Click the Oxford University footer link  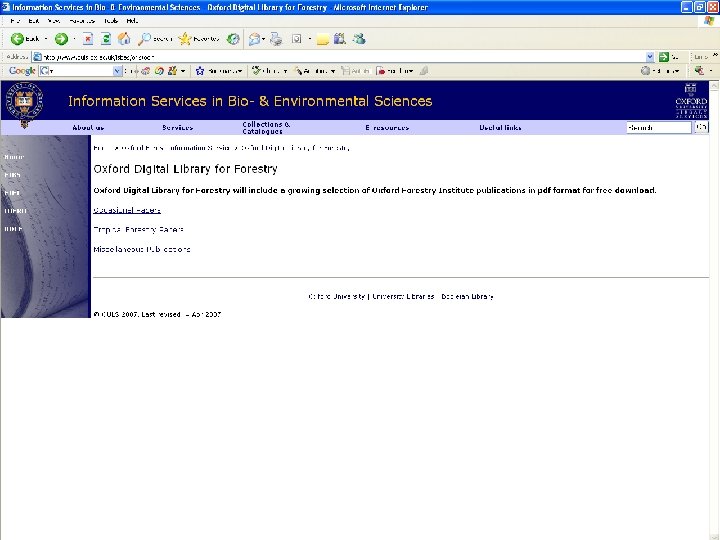click(337, 297)
